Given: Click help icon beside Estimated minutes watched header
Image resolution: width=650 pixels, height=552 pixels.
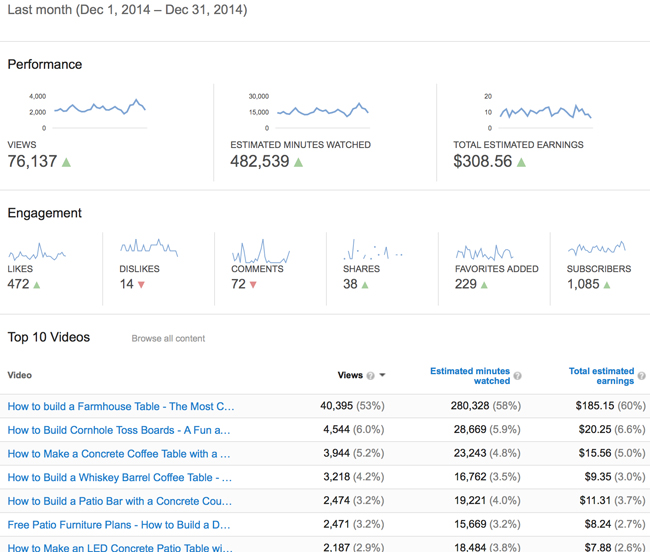Looking at the screenshot, I should click(x=518, y=377).
